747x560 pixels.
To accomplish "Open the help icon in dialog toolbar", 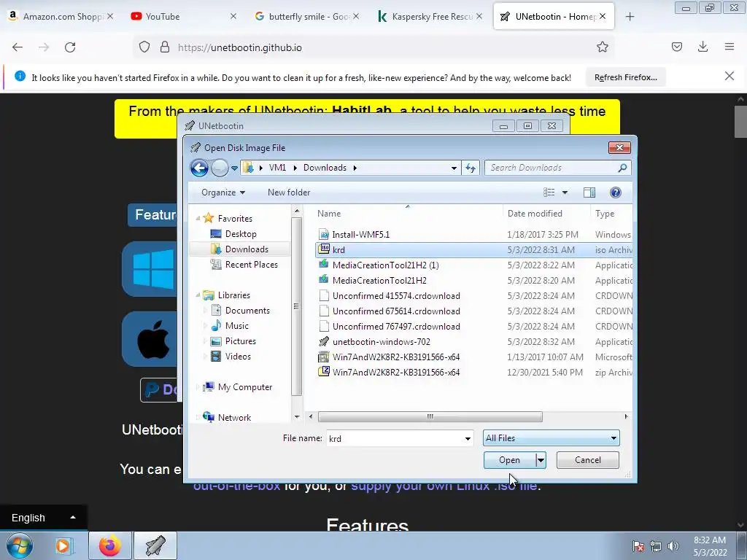I will click(615, 192).
